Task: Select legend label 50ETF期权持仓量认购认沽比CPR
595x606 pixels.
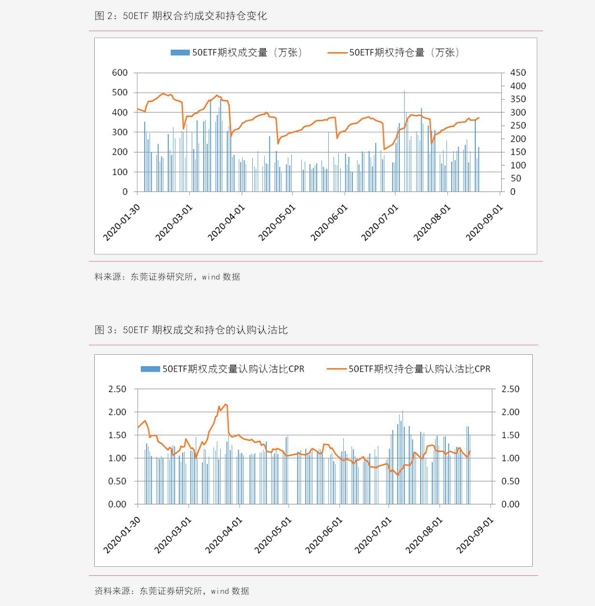Action: (x=420, y=369)
